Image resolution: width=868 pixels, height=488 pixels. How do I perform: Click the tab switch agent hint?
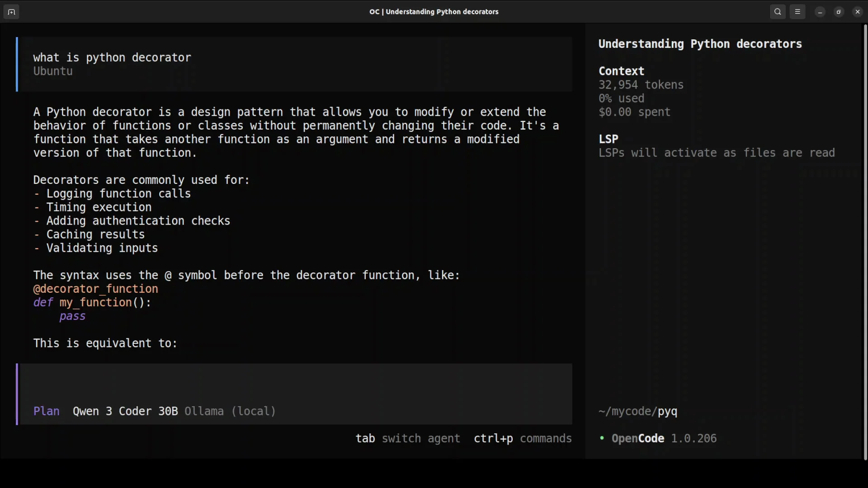(408, 438)
